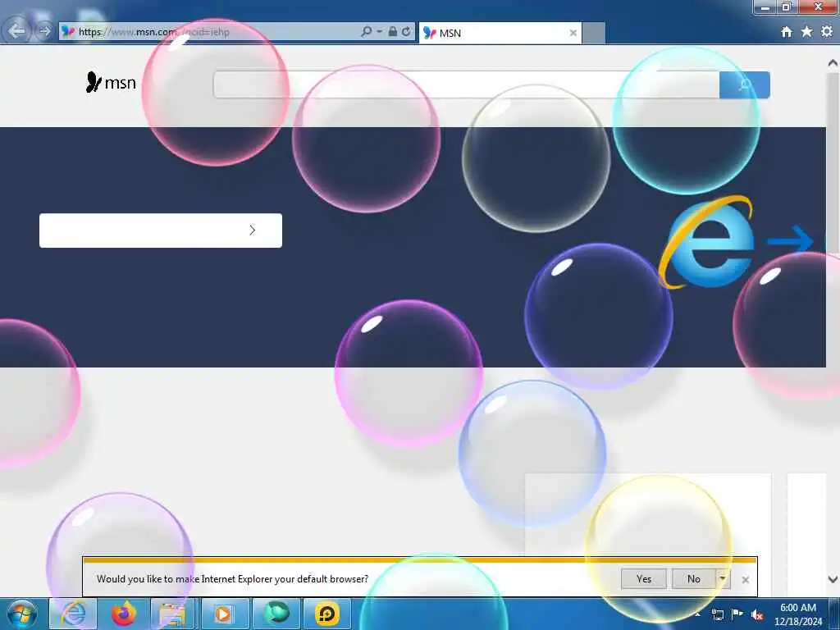The height and width of the screenshot is (630, 840).
Task: Select the MSN browser tab
Action: pos(500,33)
